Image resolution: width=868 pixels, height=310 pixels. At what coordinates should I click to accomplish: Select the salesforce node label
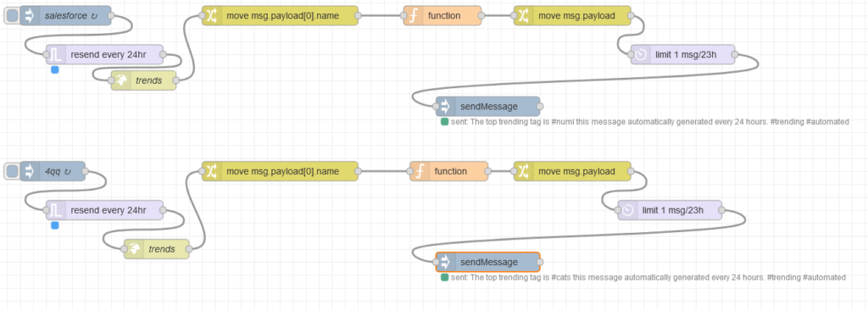tap(71, 16)
